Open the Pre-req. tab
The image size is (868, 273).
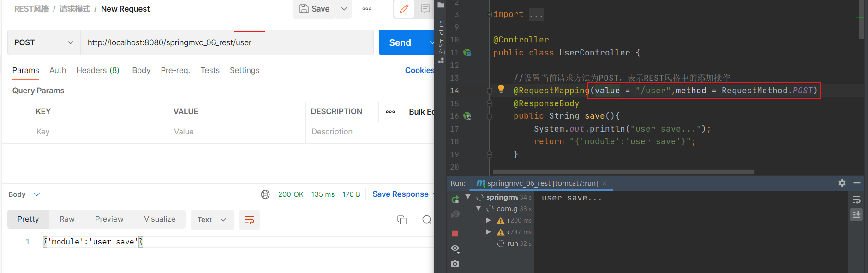(175, 70)
